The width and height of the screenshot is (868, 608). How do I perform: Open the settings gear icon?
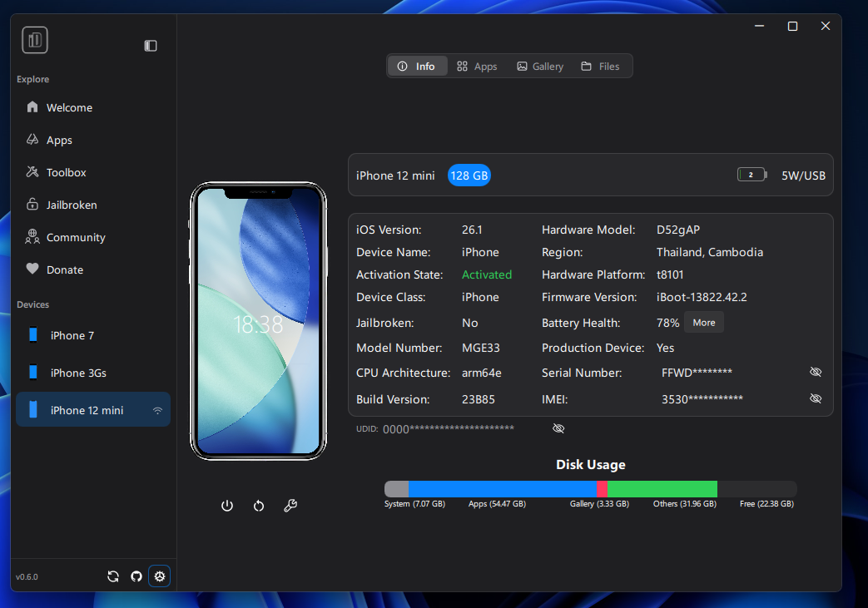tap(160, 576)
